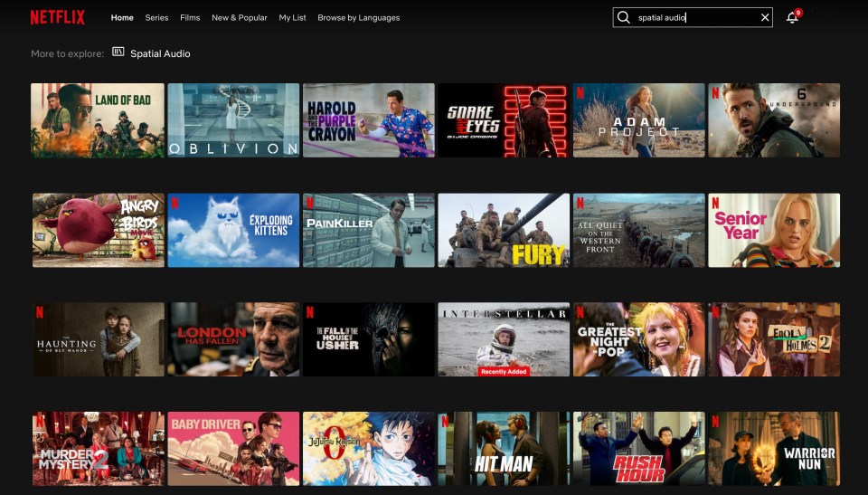
Task: Go to the Home menu item
Action: tap(122, 18)
